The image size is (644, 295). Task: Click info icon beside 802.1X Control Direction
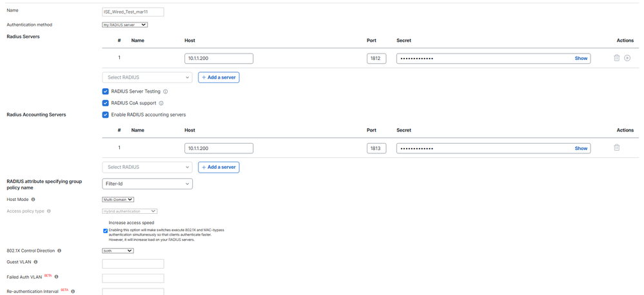click(60, 250)
